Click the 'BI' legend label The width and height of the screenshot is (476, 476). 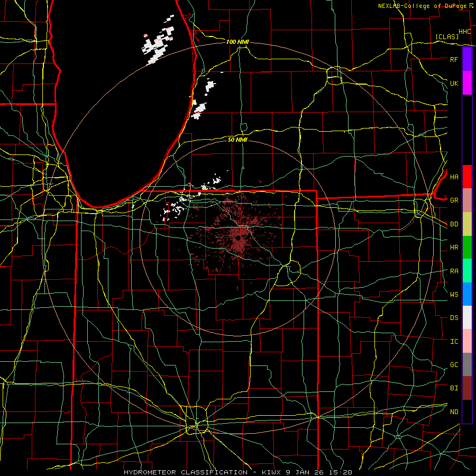pos(454,388)
